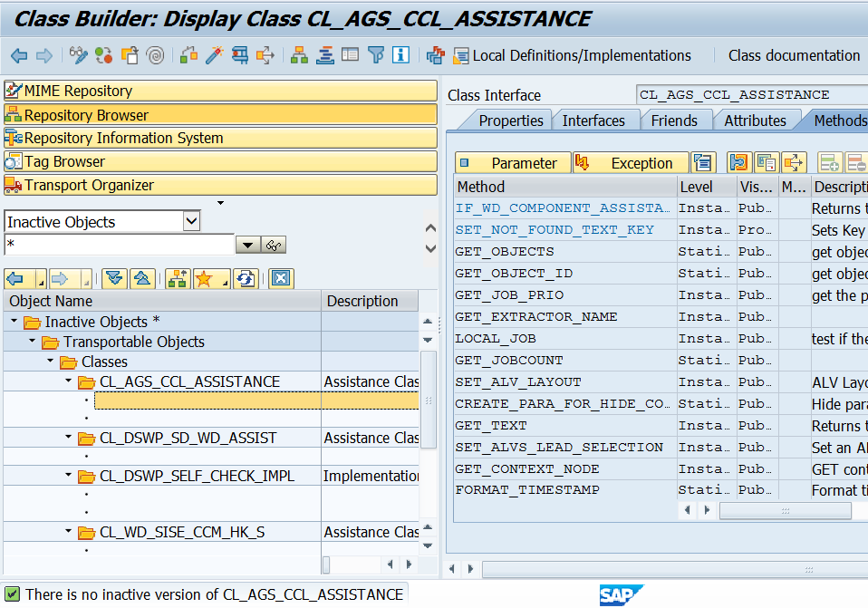Screen dimensions: 868x608
Task: Click the green checkmark status message icon
Action: [x=12, y=594]
